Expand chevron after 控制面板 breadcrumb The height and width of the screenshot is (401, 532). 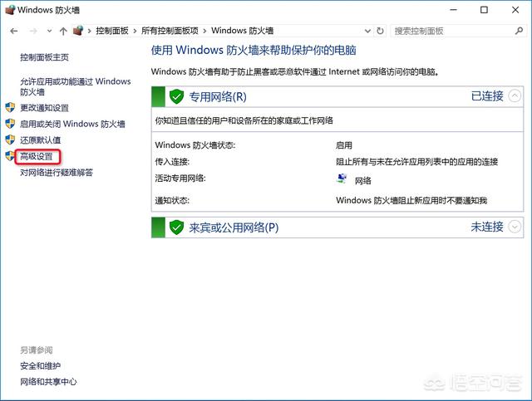[x=135, y=32]
